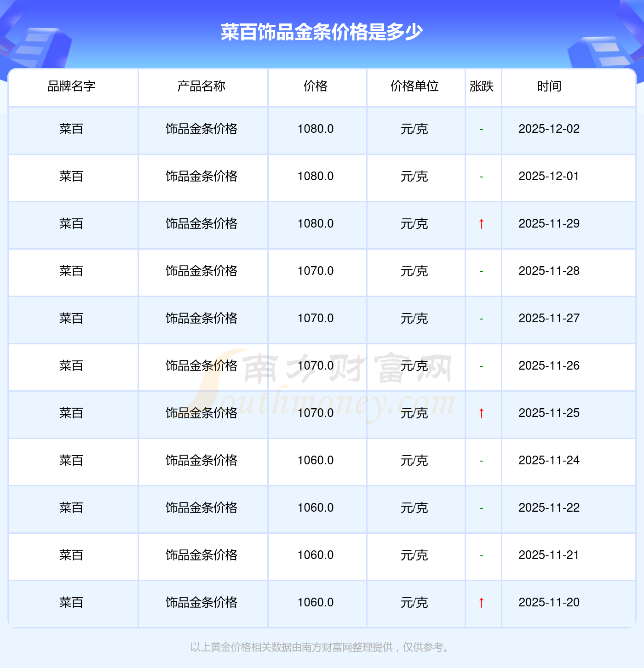Click 饰品金条价格 in the 2025-12-01 row
Image resolution: width=644 pixels, height=668 pixels.
point(201,177)
